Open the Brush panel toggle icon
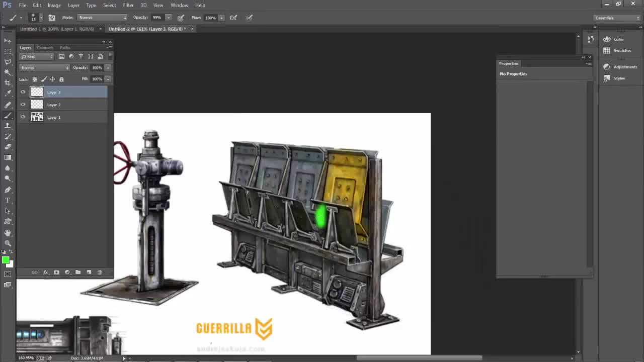644x362 pixels. click(52, 18)
